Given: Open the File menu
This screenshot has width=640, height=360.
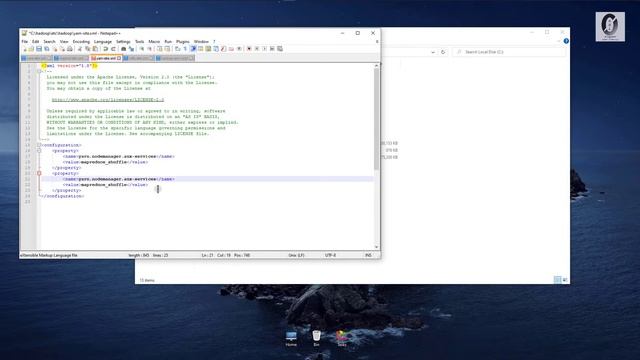Looking at the screenshot, I should (24, 42).
